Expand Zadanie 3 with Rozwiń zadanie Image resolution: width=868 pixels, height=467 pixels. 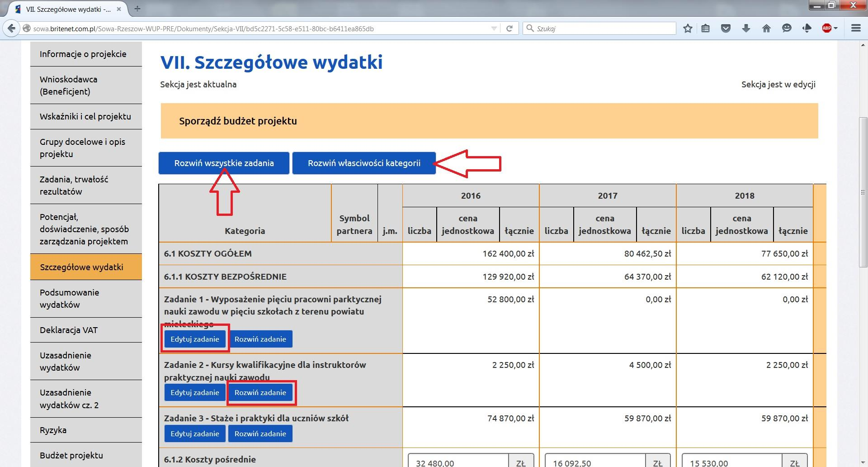click(260, 434)
